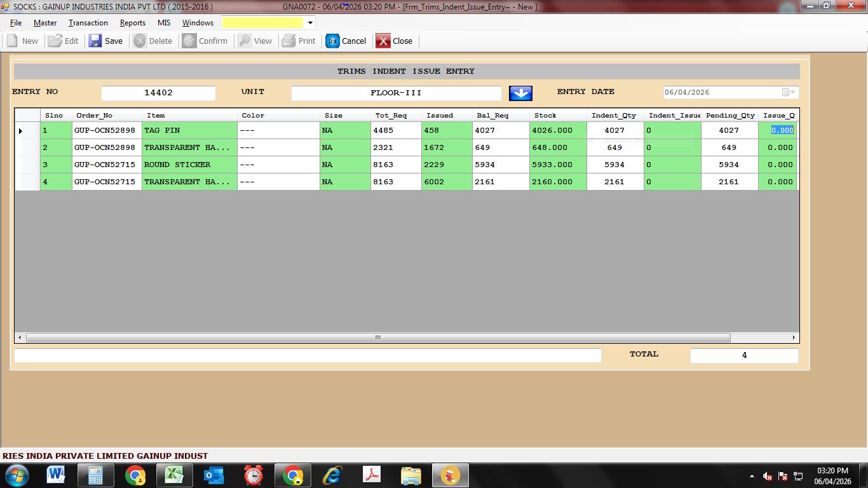Click the red Close toolbar icon
The height and width of the screenshot is (488, 868).
[x=383, y=41]
